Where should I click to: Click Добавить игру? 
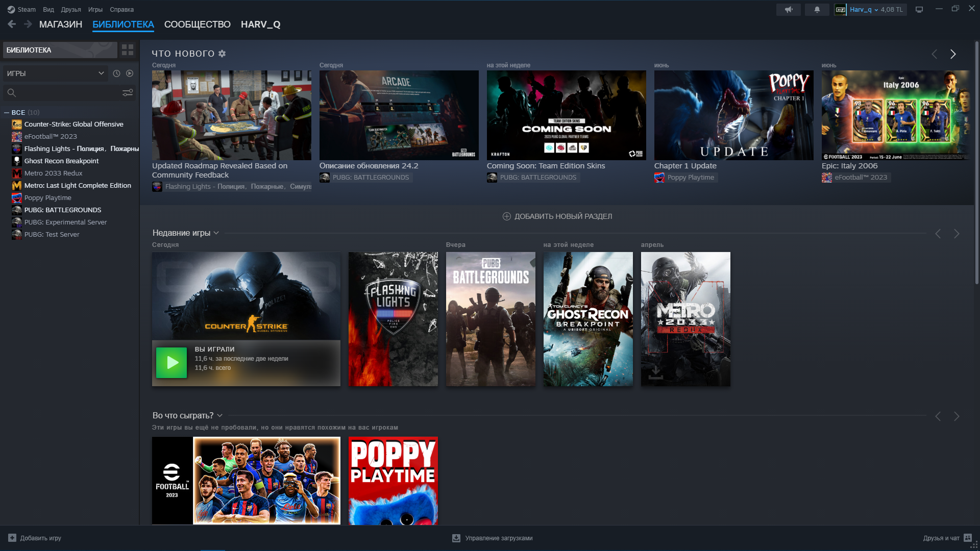[x=35, y=538]
